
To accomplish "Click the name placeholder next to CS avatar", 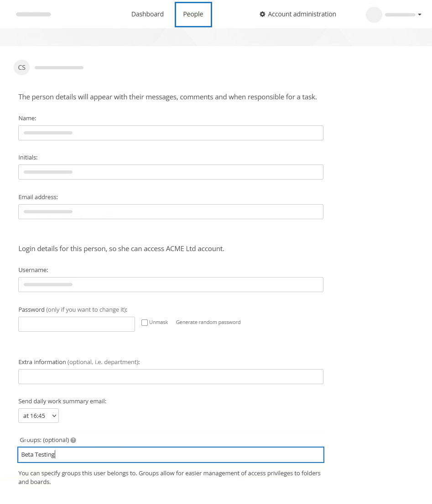I will 59,67.
